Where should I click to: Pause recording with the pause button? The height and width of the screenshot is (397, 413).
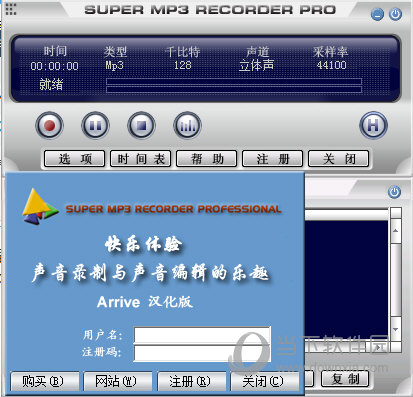tap(95, 125)
